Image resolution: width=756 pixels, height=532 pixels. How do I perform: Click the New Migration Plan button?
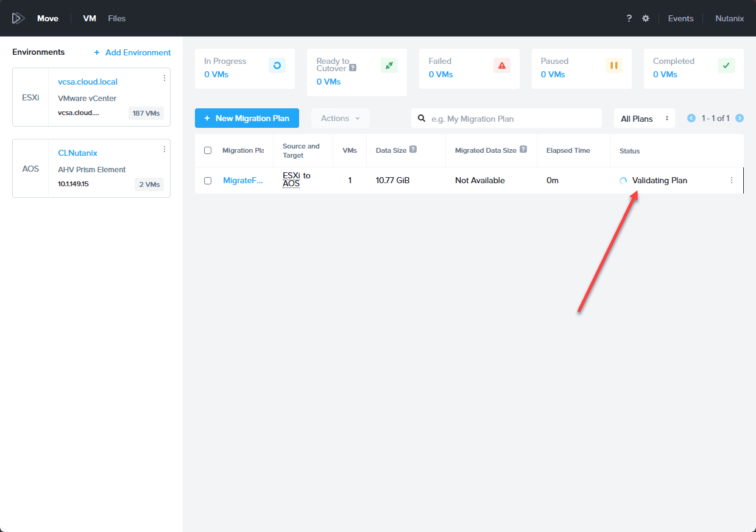247,118
